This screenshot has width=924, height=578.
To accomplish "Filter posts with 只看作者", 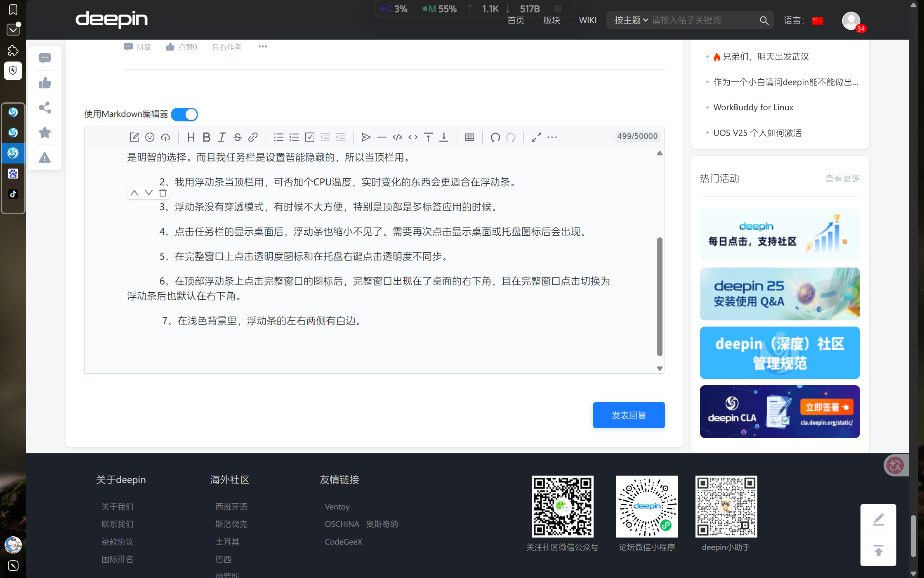I will click(226, 47).
